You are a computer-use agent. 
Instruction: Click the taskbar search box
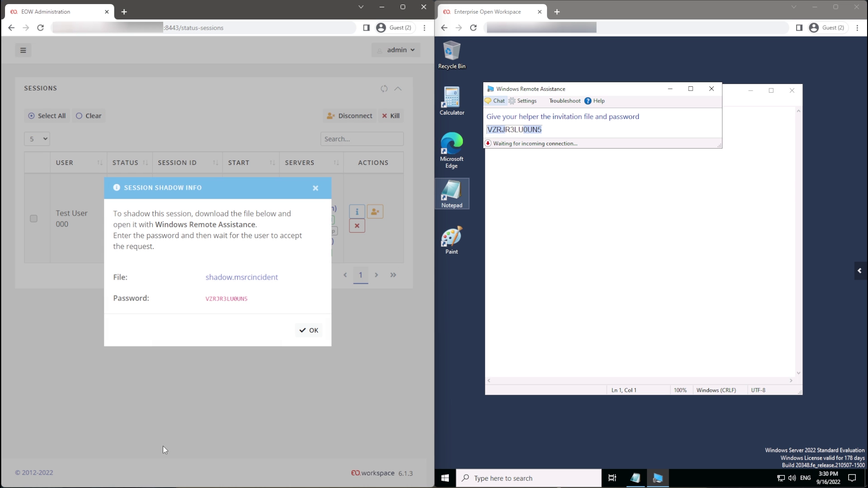point(528,478)
